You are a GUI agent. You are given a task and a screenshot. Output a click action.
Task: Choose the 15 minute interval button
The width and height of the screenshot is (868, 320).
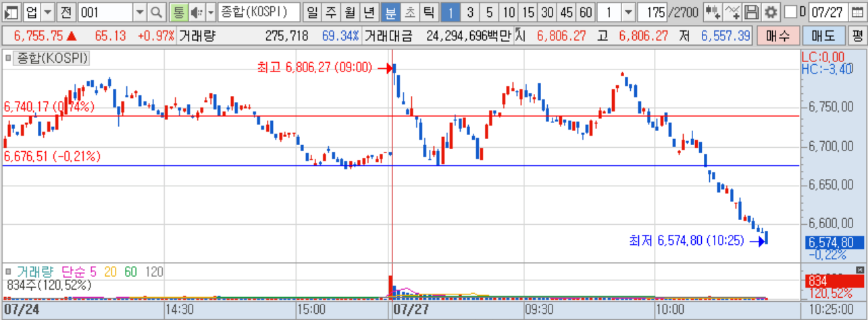pos(528,11)
